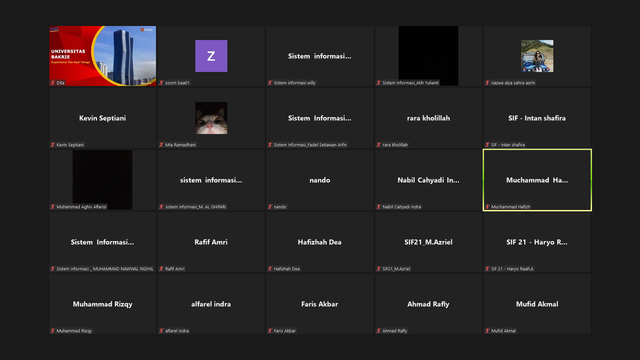Click muted mic icon in Mufid Akmal label
640x360 pixels.
[487, 331]
